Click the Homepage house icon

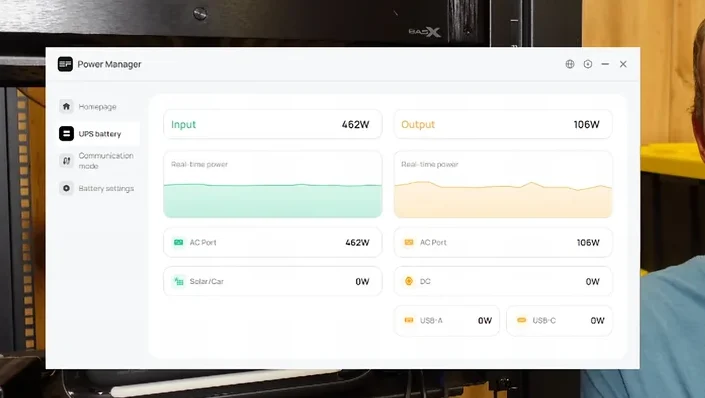[x=67, y=106]
